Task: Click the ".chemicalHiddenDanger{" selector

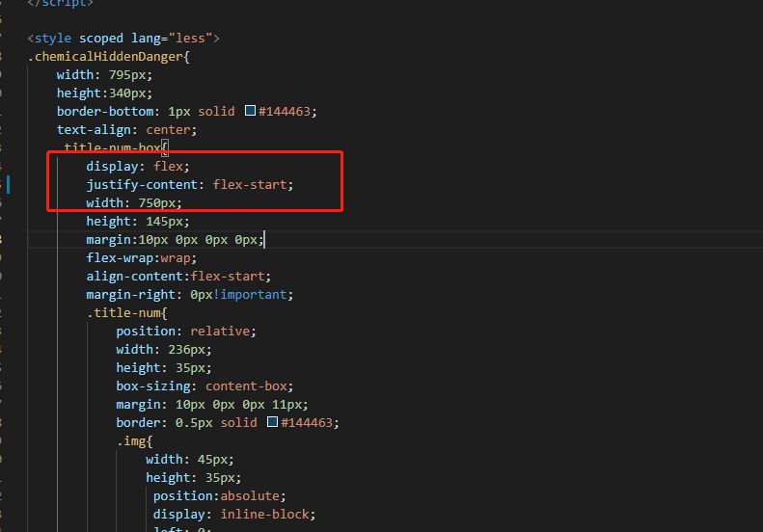Action: [108, 57]
